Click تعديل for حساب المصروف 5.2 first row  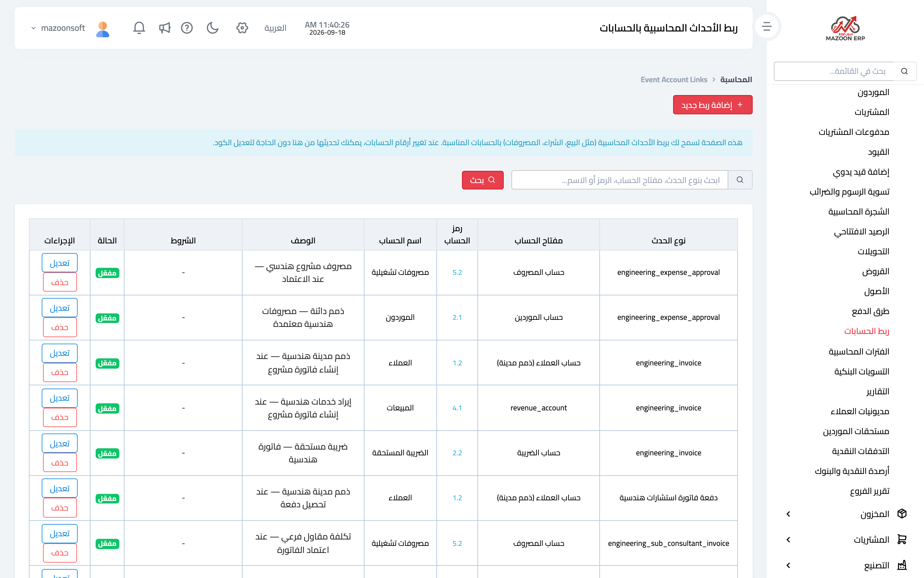[x=60, y=263]
